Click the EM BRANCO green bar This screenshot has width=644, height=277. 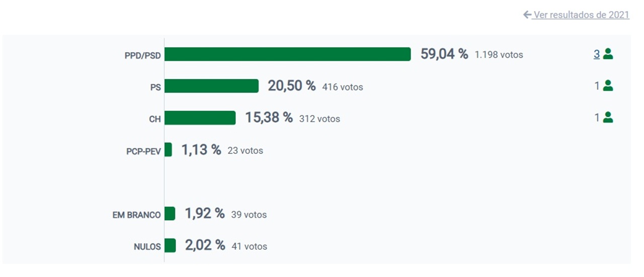click(170, 214)
